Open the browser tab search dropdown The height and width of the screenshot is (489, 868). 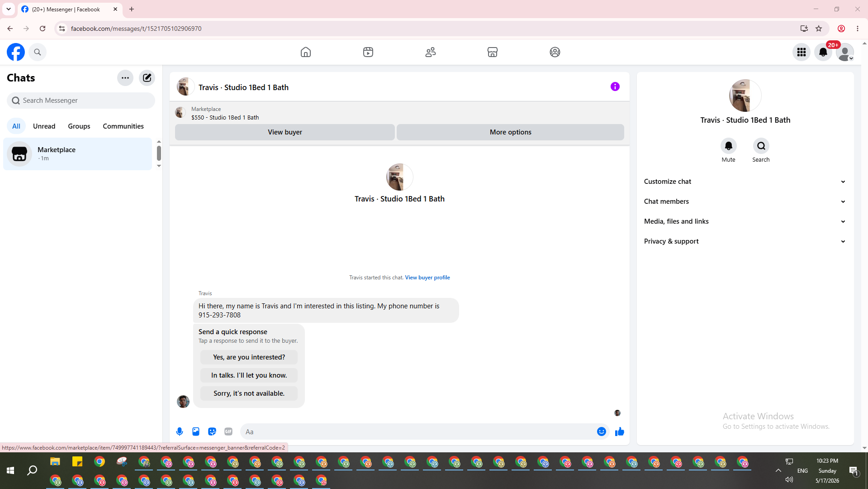click(x=9, y=9)
